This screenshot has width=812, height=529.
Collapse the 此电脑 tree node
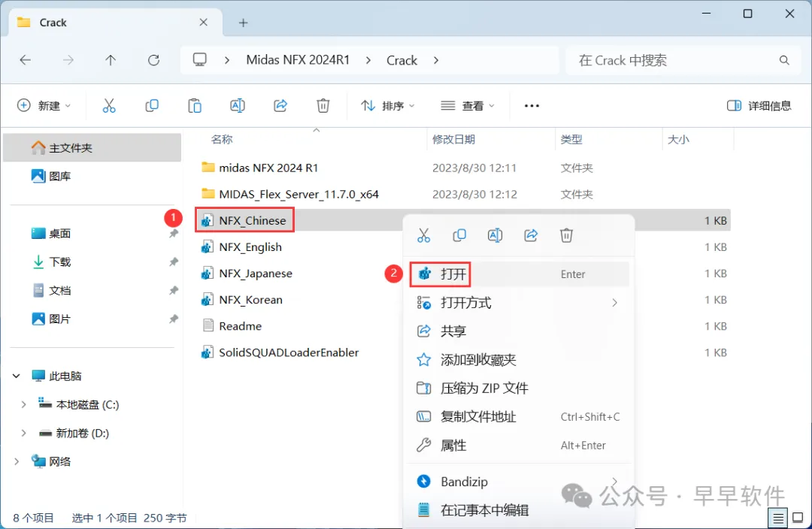pyautogui.click(x=16, y=376)
